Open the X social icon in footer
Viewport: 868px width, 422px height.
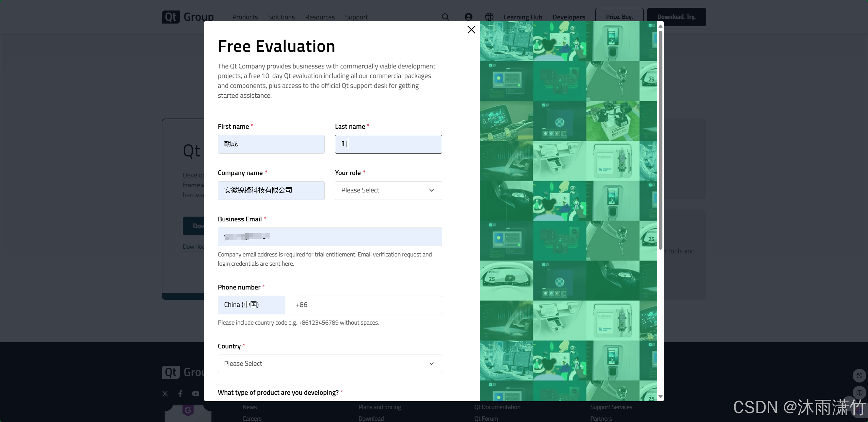pyautogui.click(x=165, y=394)
